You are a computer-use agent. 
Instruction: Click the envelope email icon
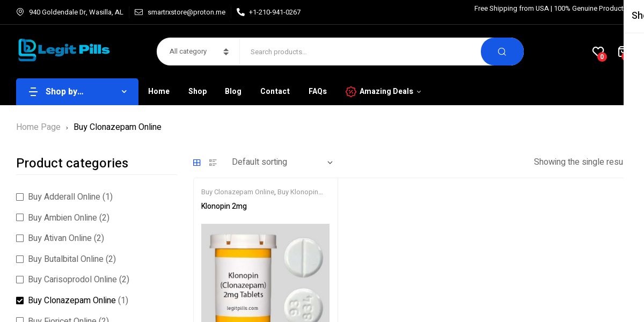pyautogui.click(x=138, y=12)
